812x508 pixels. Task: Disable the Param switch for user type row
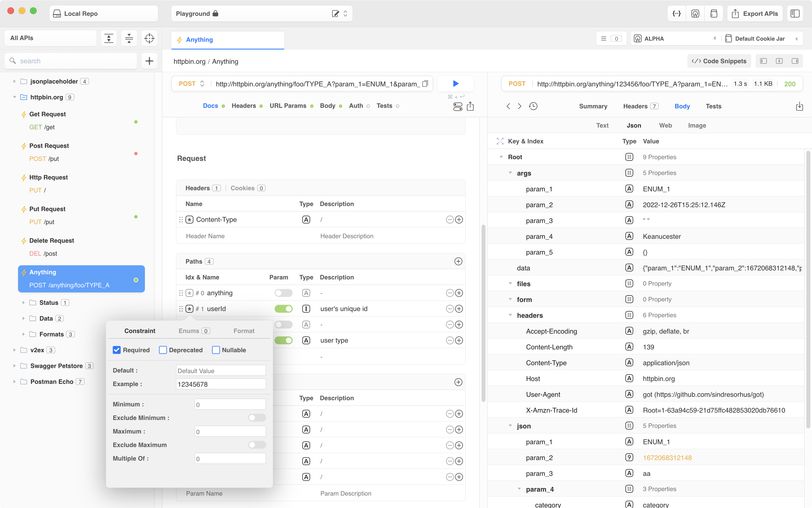click(x=283, y=340)
